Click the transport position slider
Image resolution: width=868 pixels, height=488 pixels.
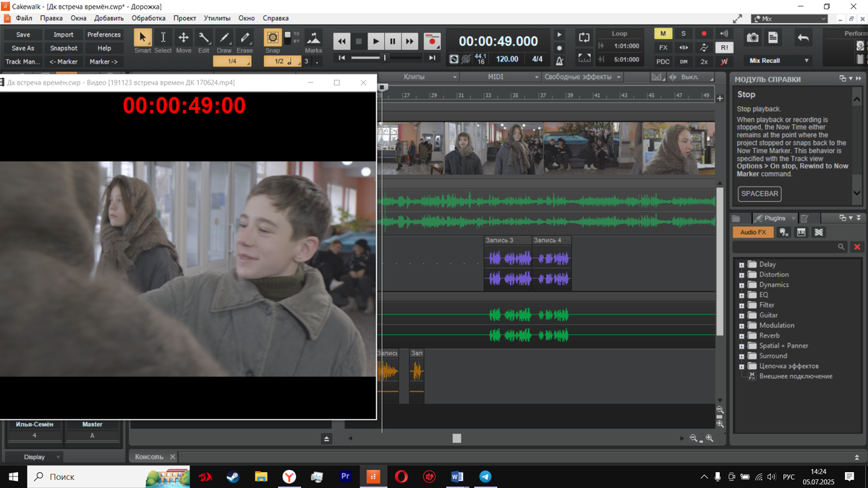coord(384,58)
